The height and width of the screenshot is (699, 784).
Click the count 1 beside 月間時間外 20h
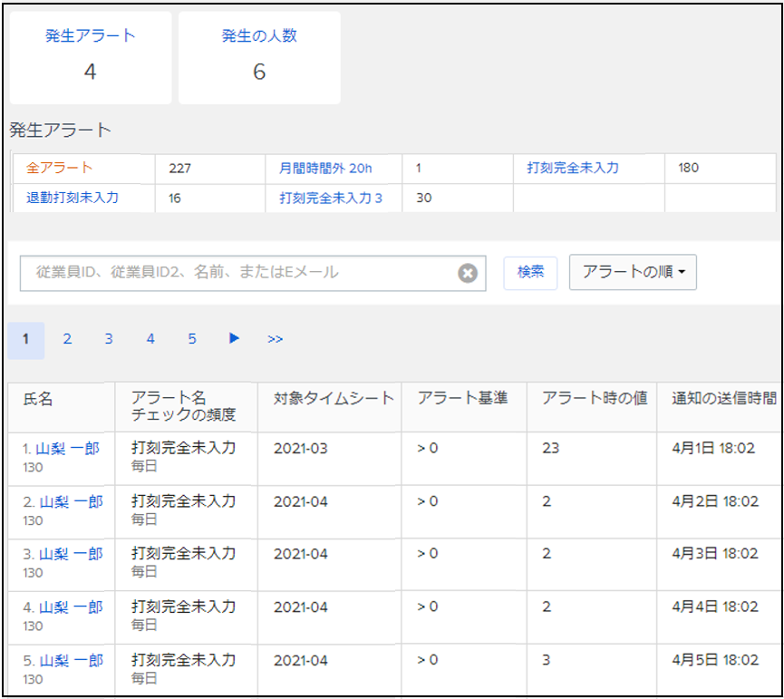pos(418,168)
